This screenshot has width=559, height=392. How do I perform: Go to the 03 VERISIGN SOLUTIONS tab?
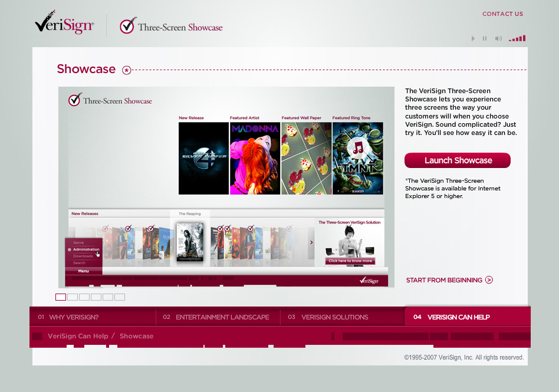(328, 317)
